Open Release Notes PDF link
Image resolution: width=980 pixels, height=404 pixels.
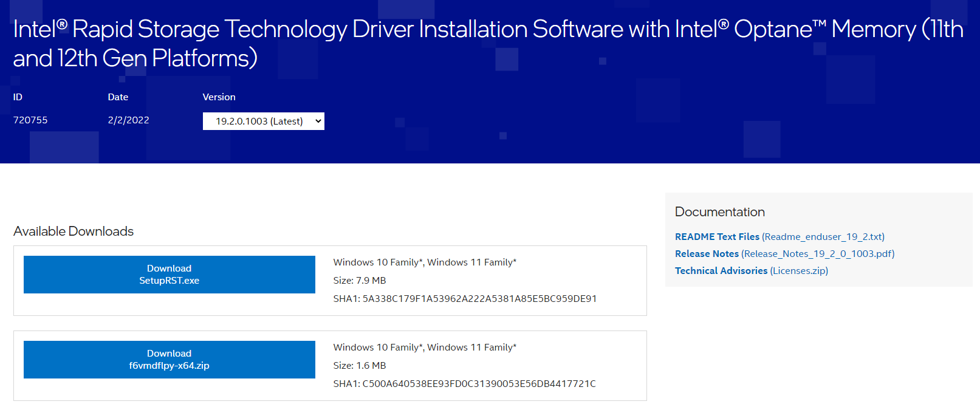[784, 254]
